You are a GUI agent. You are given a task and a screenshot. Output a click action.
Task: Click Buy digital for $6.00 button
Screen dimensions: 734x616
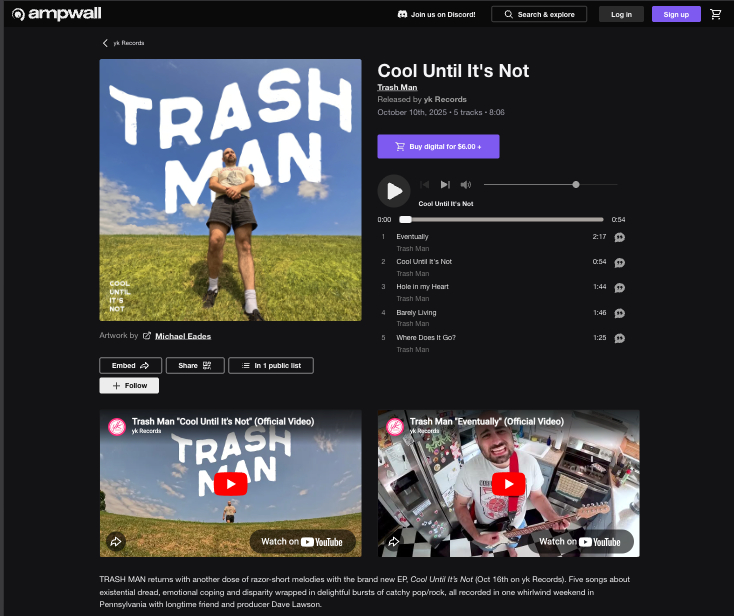438,147
